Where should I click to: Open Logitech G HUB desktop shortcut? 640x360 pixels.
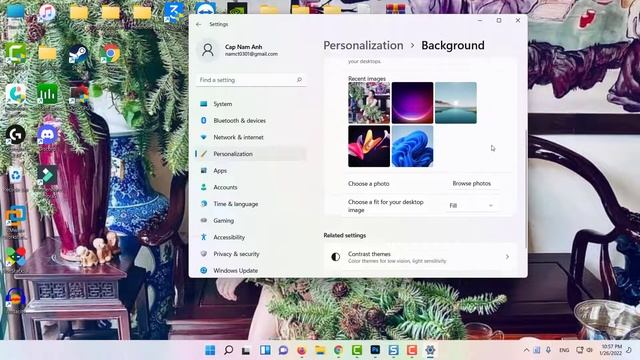pos(15,134)
